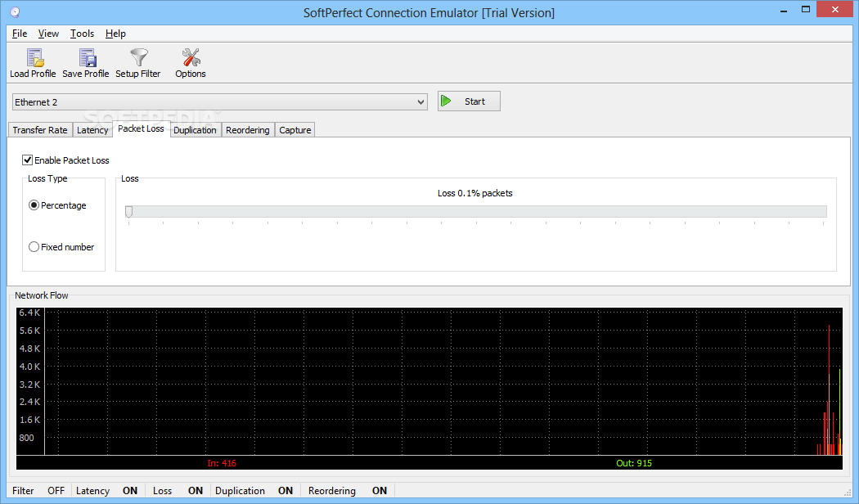Image resolution: width=859 pixels, height=504 pixels.
Task: Click the 'In: 416' traffic readout
Action: (222, 463)
